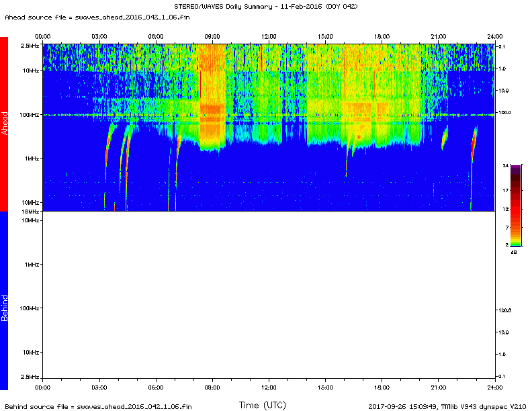Click the dB unit label under color bar
Image resolution: width=532 pixels, height=411 pixels.
pos(514,253)
